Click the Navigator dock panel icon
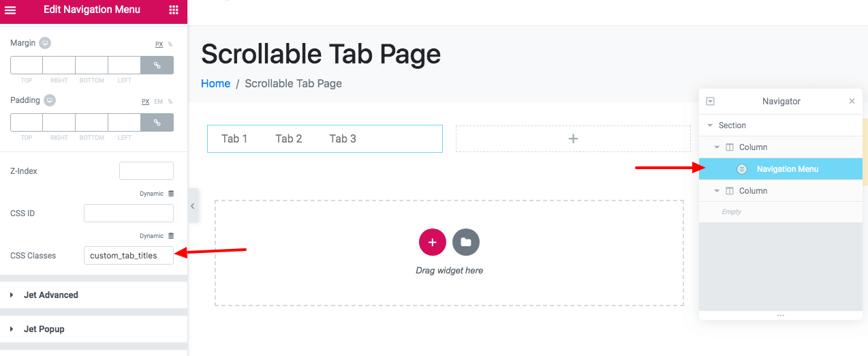The height and width of the screenshot is (356, 868). point(711,101)
